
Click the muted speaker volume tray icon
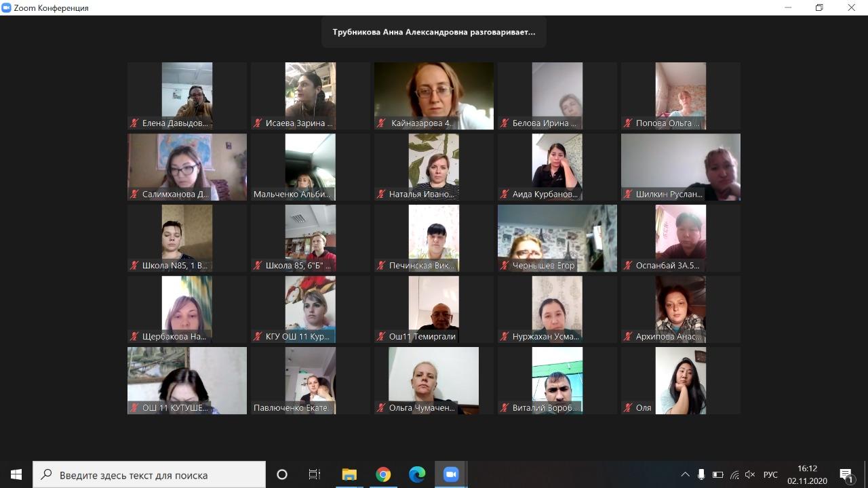750,474
